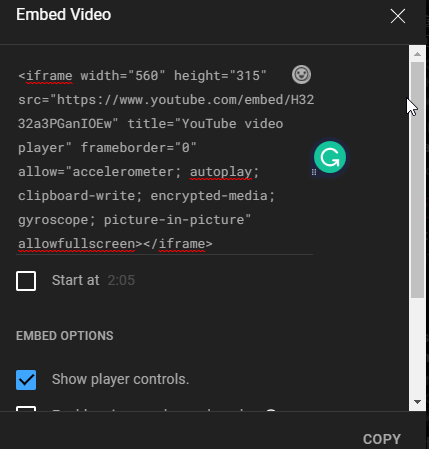Click the green Grammarly icon
This screenshot has width=429, height=449.
click(330, 157)
